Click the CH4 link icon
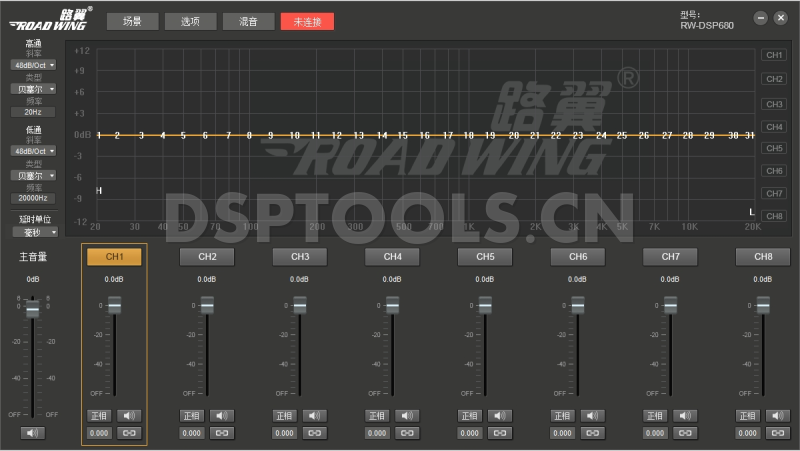Viewport: 800px width, 451px height. pyautogui.click(x=407, y=433)
